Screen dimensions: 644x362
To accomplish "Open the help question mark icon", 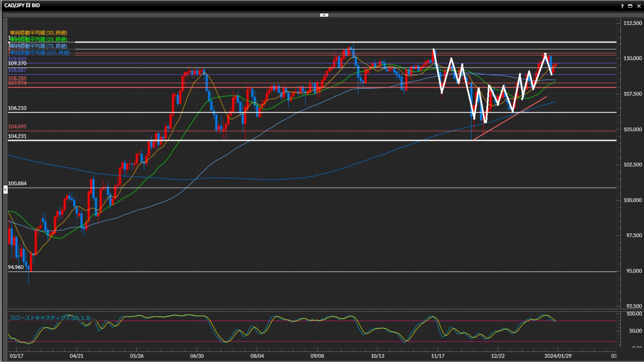I will click(x=622, y=6).
